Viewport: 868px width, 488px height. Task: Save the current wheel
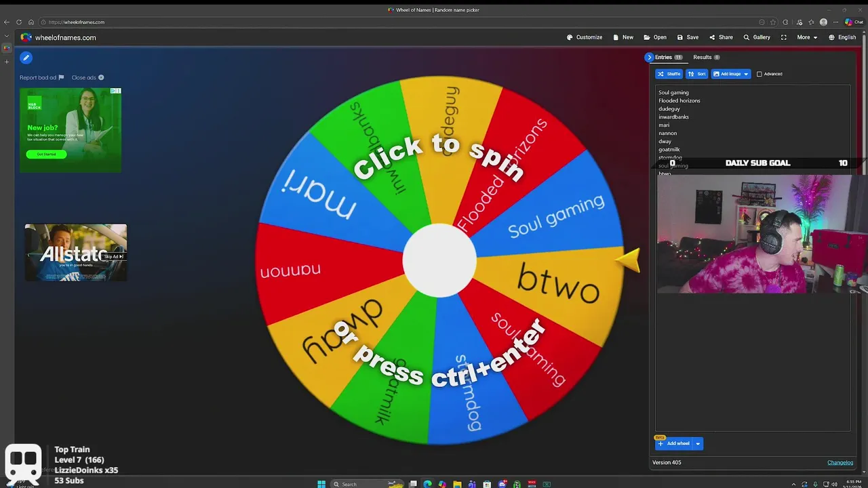pyautogui.click(x=688, y=37)
